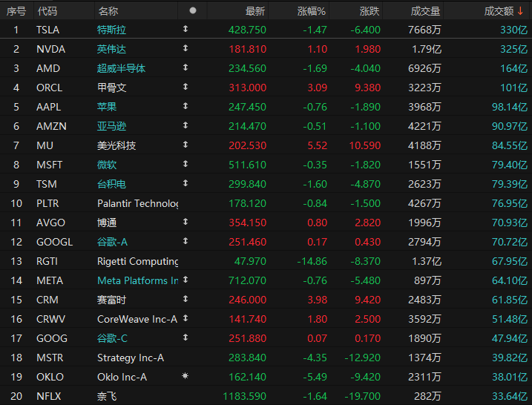Sort by the 成交额 column header
The width and height of the screenshot is (532, 405).
499,11
